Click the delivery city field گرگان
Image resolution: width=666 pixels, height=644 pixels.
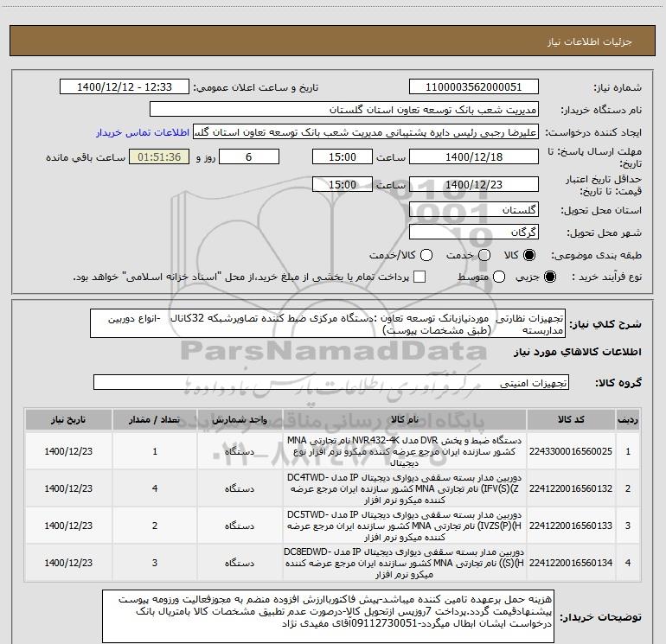coord(474,233)
